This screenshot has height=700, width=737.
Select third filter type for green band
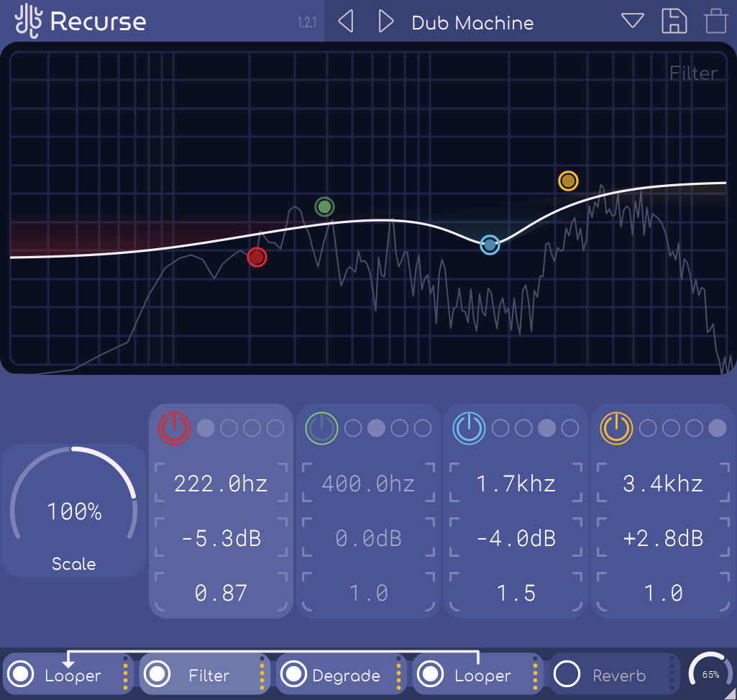(400, 428)
